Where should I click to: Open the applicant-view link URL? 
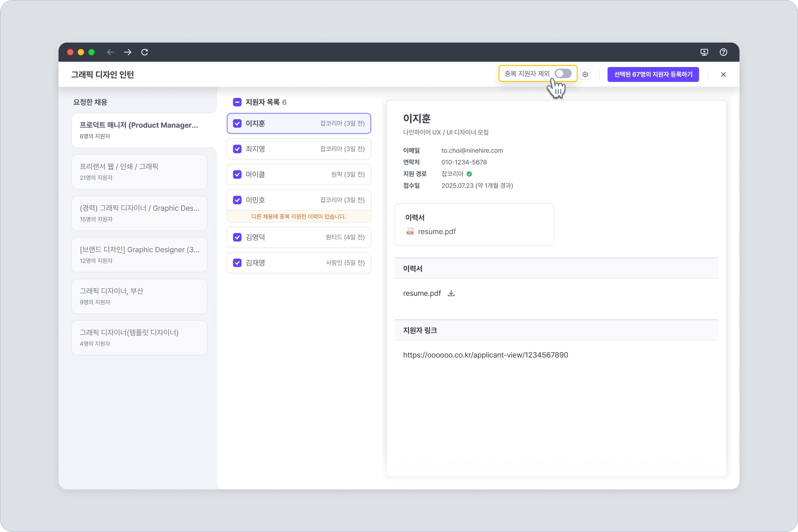click(x=485, y=355)
